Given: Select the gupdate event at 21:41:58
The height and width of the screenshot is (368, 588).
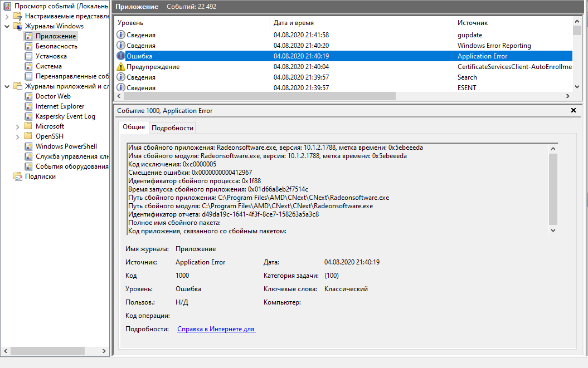Looking at the screenshot, I should (343, 35).
